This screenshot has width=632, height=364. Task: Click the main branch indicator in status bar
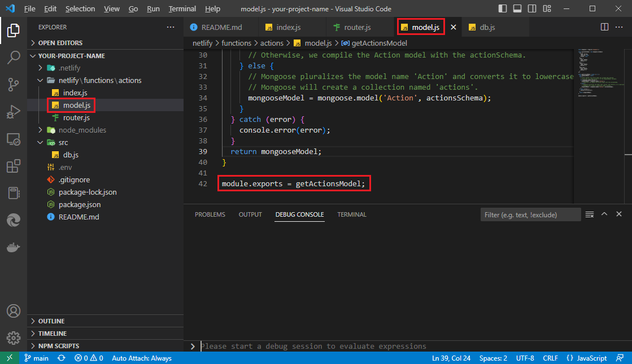(36, 357)
